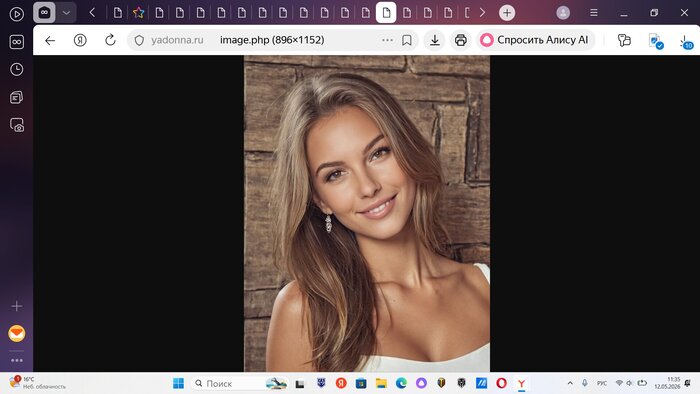Print the page with the printer icon

pos(461,40)
